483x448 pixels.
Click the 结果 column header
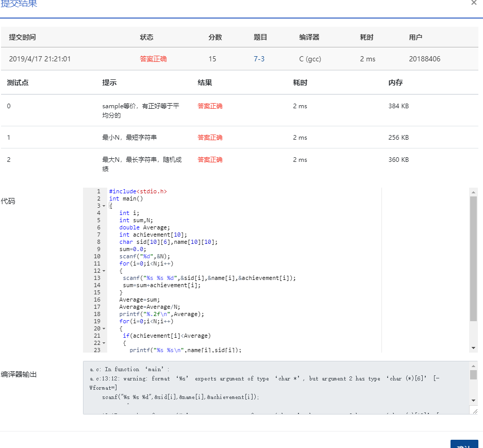click(x=205, y=82)
